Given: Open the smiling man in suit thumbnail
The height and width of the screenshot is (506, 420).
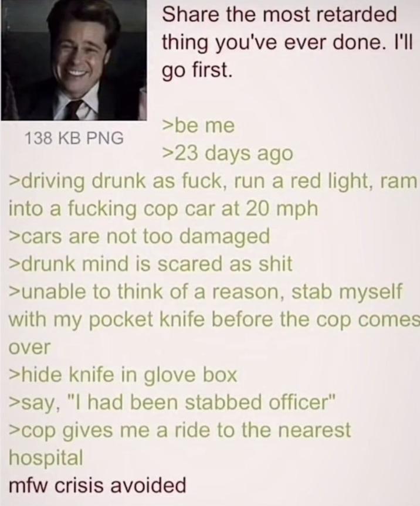Looking at the screenshot, I should point(74,60).
